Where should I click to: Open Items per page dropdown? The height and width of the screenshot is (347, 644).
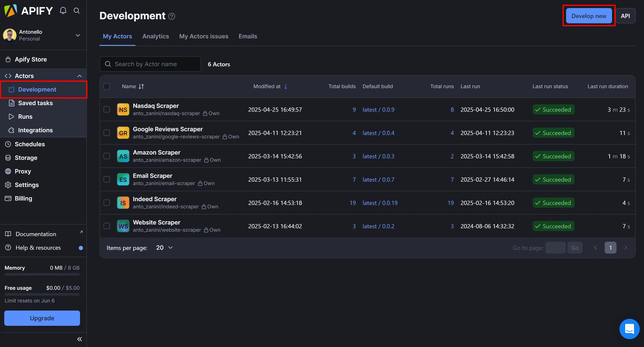point(164,248)
